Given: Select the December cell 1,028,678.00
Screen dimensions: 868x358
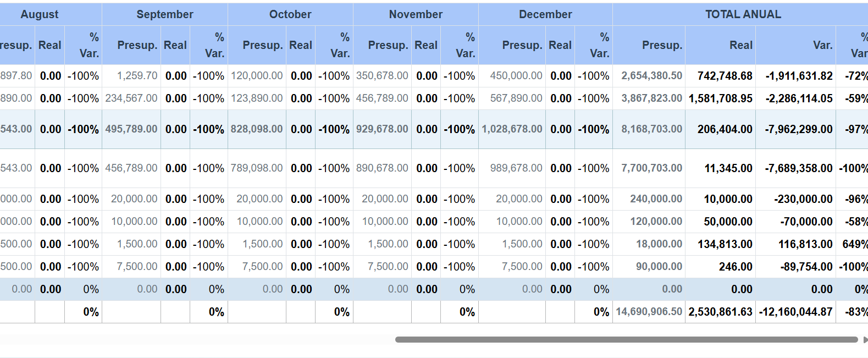Looking at the screenshot, I should [512, 129].
